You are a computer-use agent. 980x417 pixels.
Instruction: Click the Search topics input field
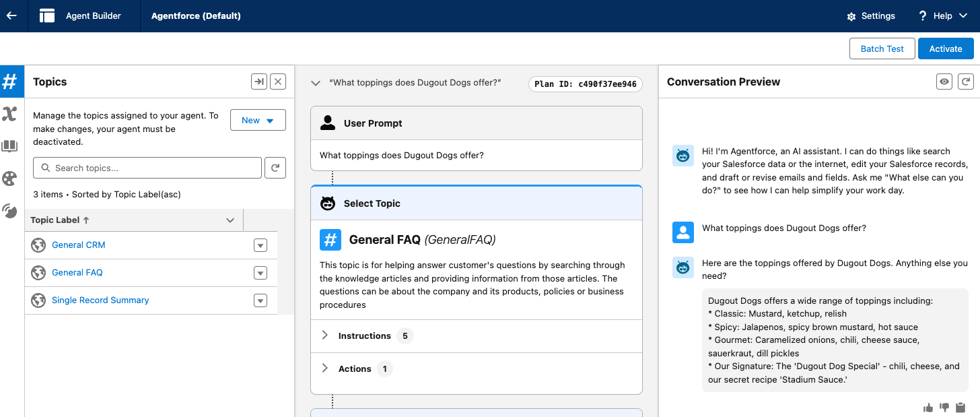pos(147,168)
